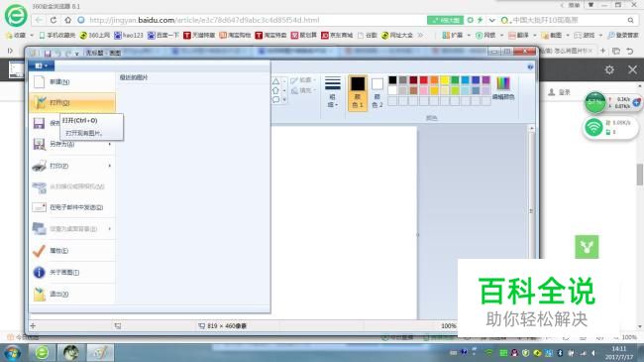Open the 京东商城 bookmark
The width and height of the screenshot is (644, 362).
click(337, 36)
